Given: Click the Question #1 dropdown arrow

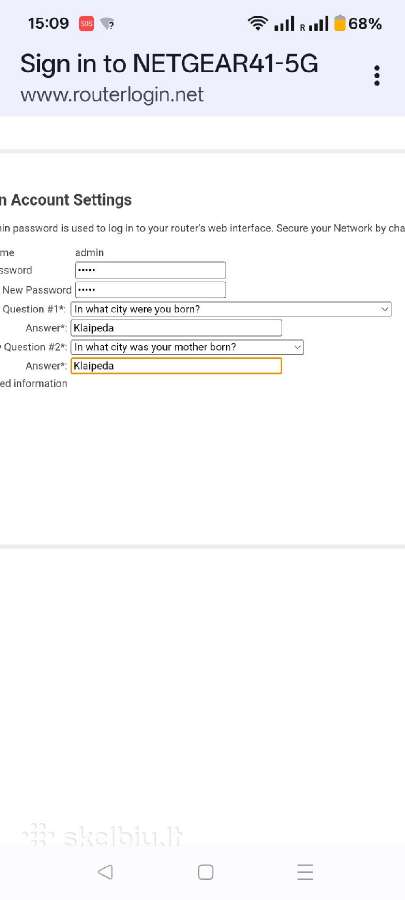Looking at the screenshot, I should (384, 309).
